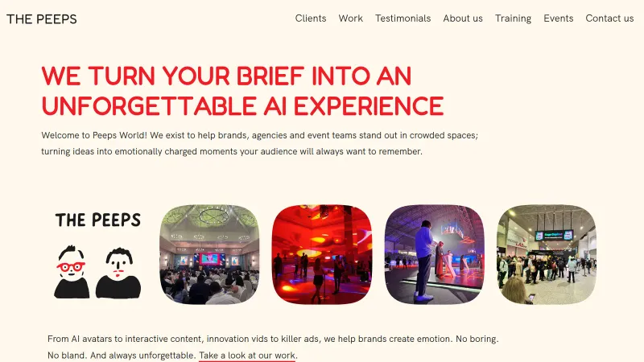Open the crowded exhibition hall photo

[x=547, y=254]
